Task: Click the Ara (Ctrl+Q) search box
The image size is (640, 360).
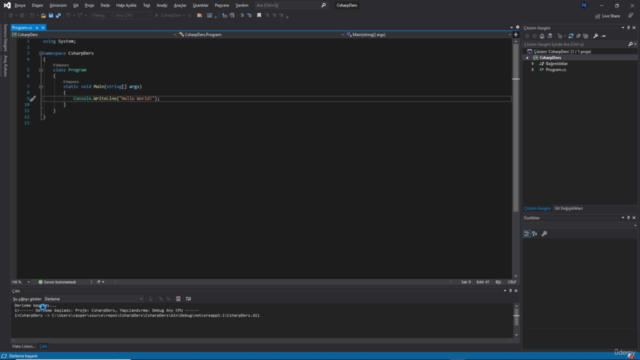Action: 291,5
